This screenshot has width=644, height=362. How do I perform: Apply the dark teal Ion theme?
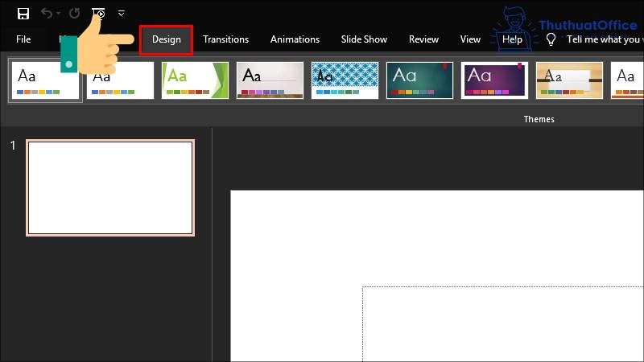[x=419, y=80]
